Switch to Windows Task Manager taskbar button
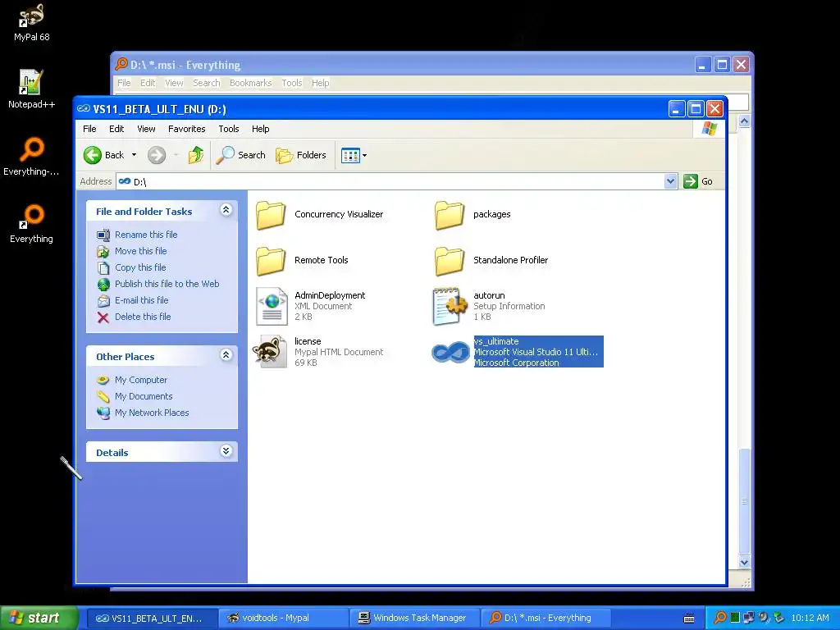The image size is (840, 630). [x=413, y=619]
